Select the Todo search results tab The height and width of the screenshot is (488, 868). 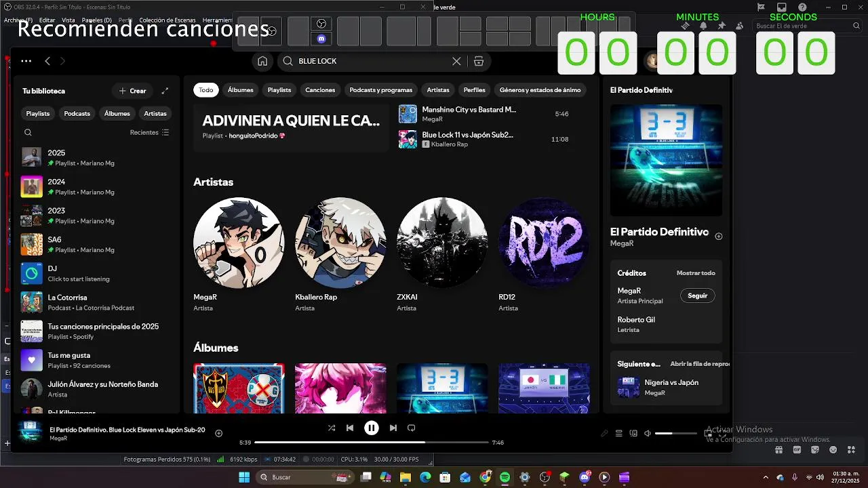(206, 90)
